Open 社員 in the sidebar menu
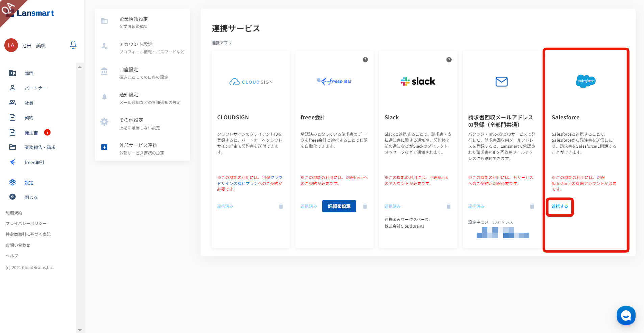This screenshot has height=333, width=644. (29, 103)
